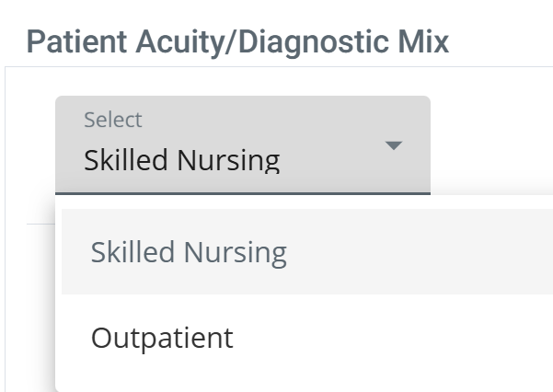Viewport: 553px width, 392px height.
Task: Select the Skilled Nursing option in list
Action: (x=189, y=252)
